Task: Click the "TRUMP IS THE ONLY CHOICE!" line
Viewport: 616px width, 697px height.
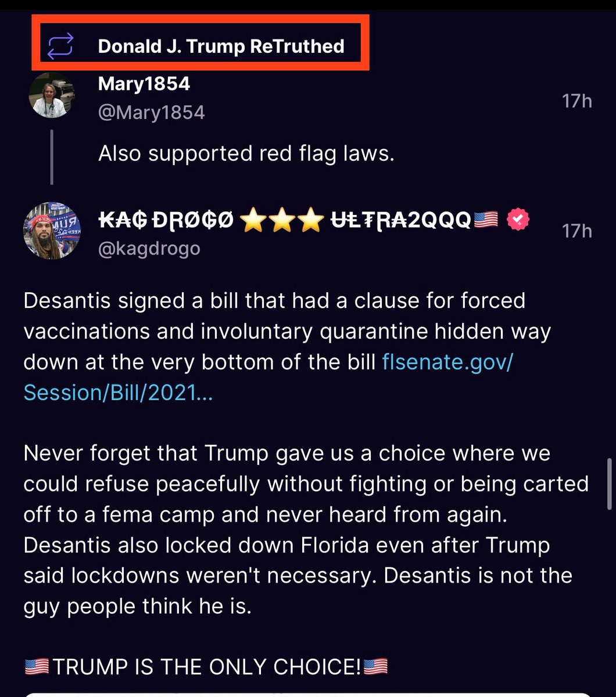Action: tap(206, 666)
